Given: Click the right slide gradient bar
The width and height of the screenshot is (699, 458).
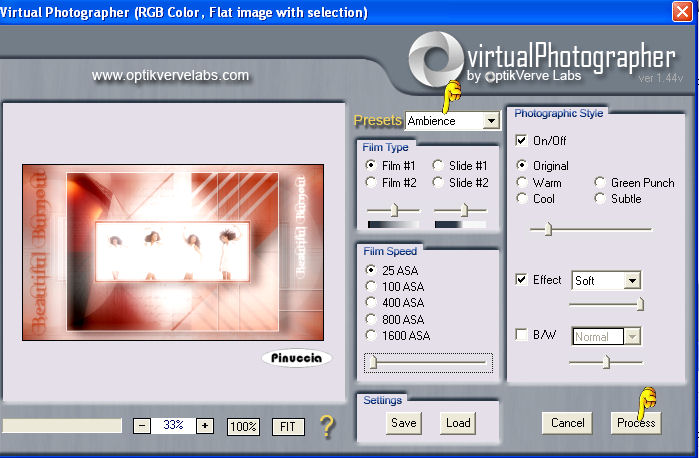Looking at the screenshot, I should point(461,224).
